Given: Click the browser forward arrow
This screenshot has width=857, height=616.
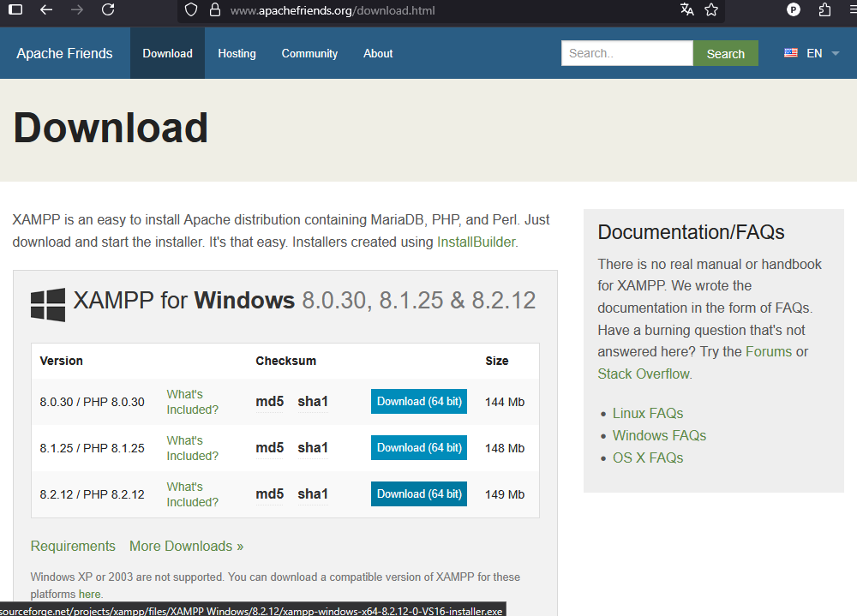Looking at the screenshot, I should [x=77, y=9].
